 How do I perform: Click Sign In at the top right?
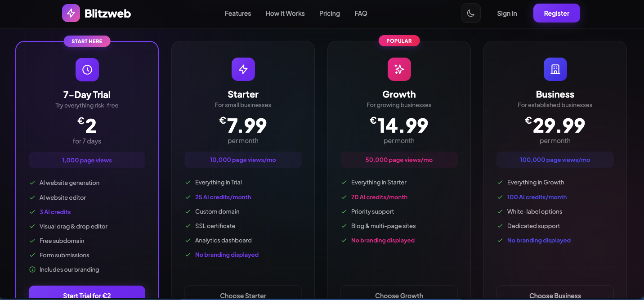507,13
